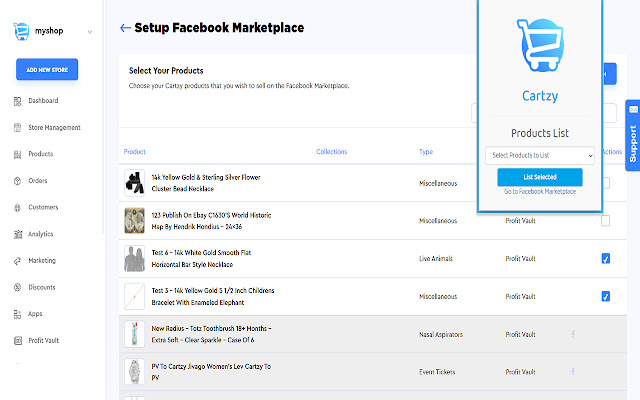Click the Facebook icon in the Totz Toothbrush row

[573, 334]
